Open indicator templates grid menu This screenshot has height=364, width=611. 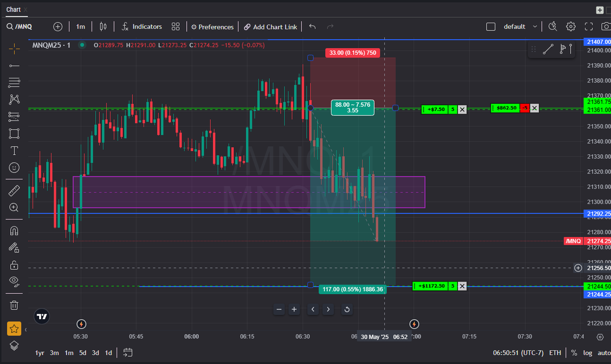[176, 26]
